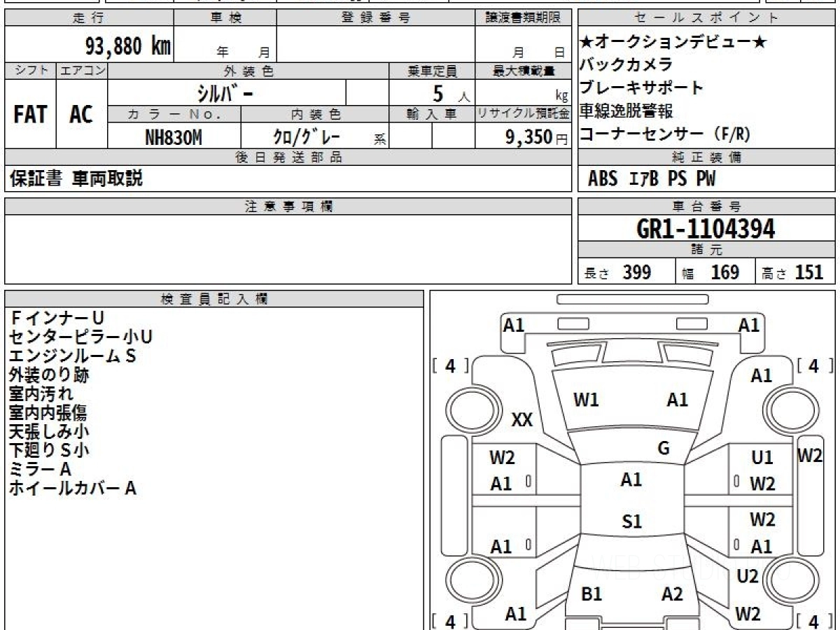Select the chassis number GR1-1104394
The height and width of the screenshot is (630, 840).
[706, 229]
